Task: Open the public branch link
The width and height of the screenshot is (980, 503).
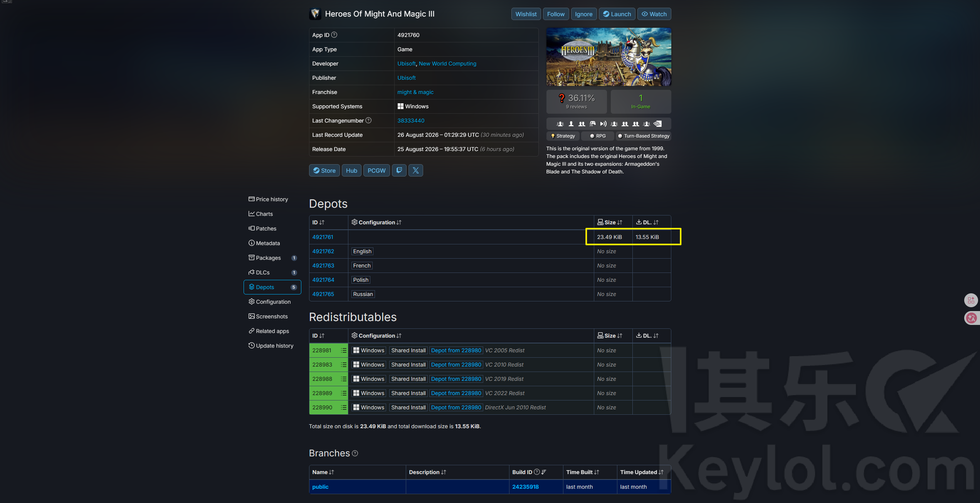Action: pos(320,487)
